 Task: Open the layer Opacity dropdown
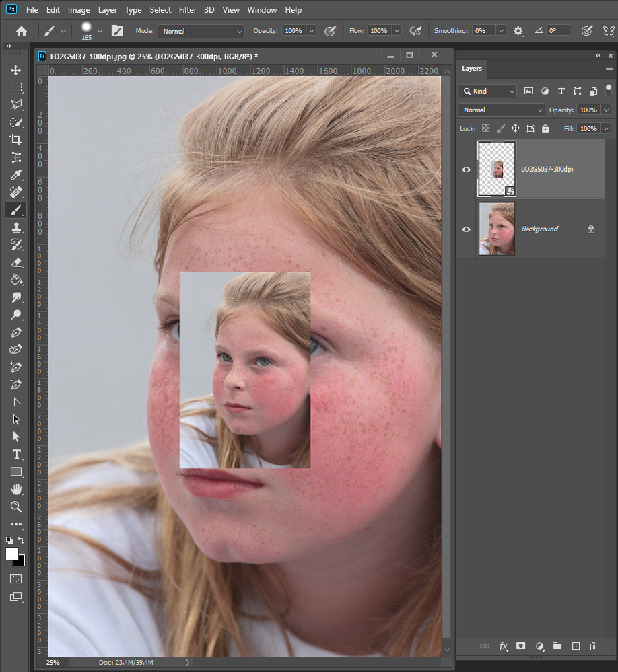tap(606, 110)
